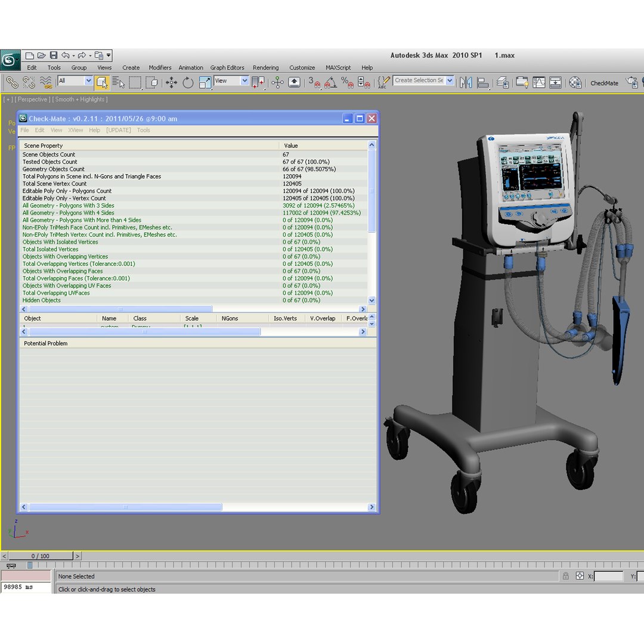Choose the Select Object tool
Image resolution: width=644 pixels, height=644 pixels.
pyautogui.click(x=101, y=82)
